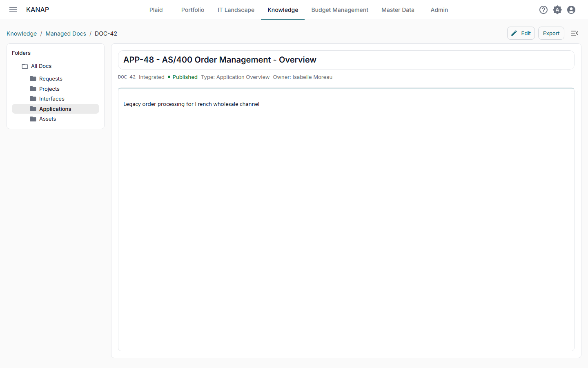The height and width of the screenshot is (368, 588).
Task: Click the Projects folder icon
Action: [33, 89]
